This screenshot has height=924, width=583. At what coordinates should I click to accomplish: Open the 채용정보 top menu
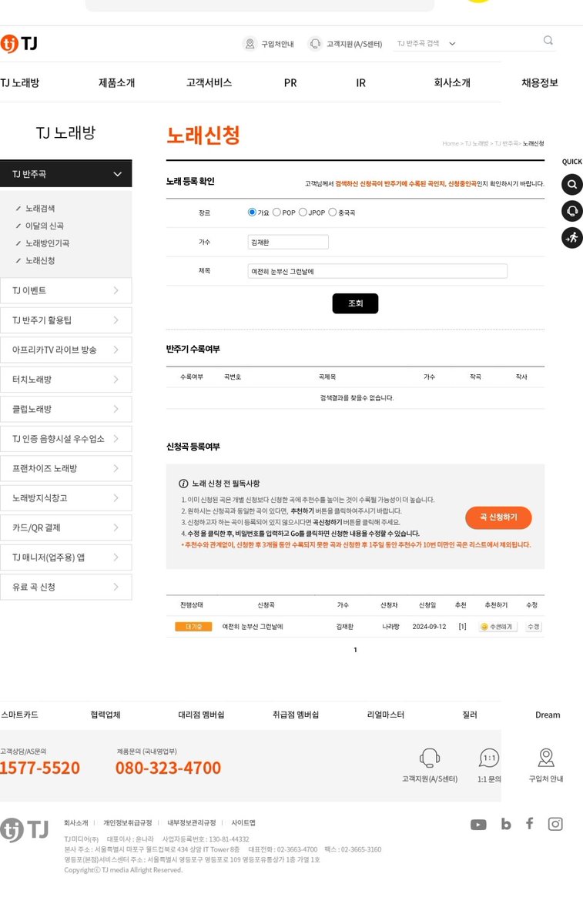click(x=540, y=82)
